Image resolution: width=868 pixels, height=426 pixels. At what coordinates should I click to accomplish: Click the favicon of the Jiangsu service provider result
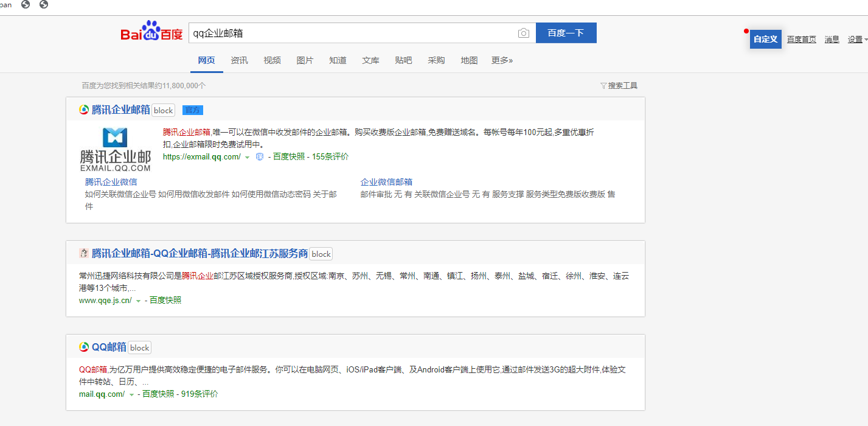click(x=84, y=254)
